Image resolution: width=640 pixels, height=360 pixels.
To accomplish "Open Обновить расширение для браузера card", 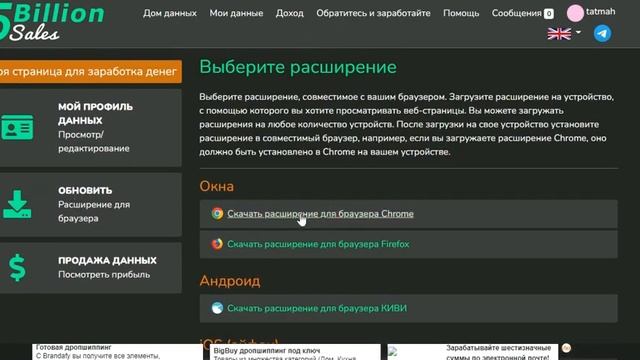I will coord(91,204).
